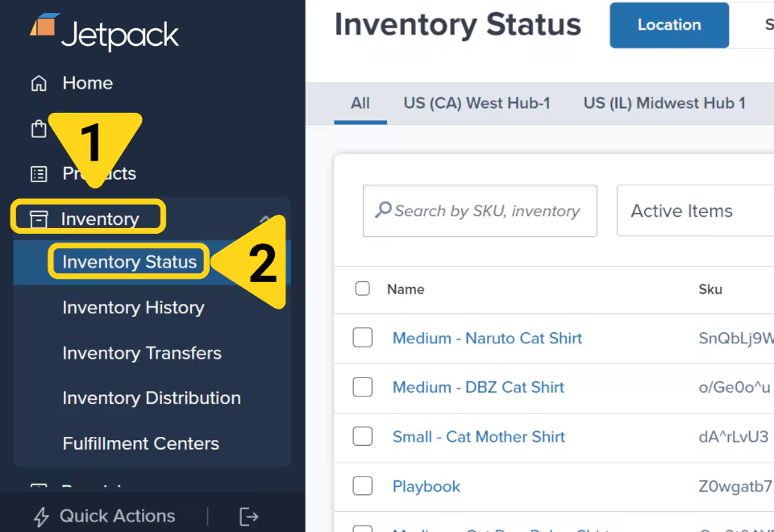Check the Medium - Naruto Cat Shirt checkbox
The image size is (774, 532).
coord(362,339)
